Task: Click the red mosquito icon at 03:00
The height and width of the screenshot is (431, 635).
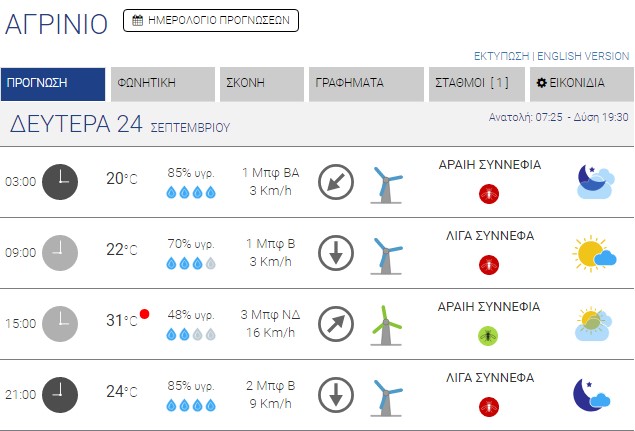Action: click(x=489, y=193)
